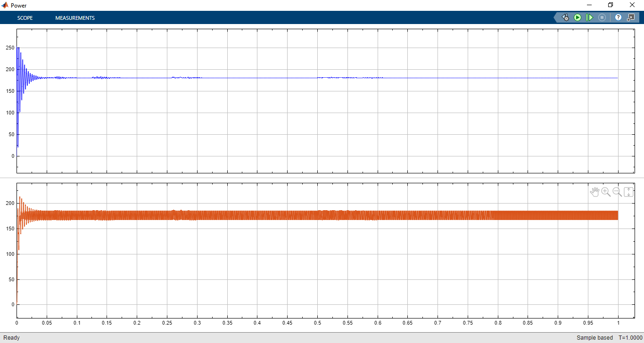644x343 pixels.
Task: Minimize the Power scope window
Action: [x=589, y=5]
